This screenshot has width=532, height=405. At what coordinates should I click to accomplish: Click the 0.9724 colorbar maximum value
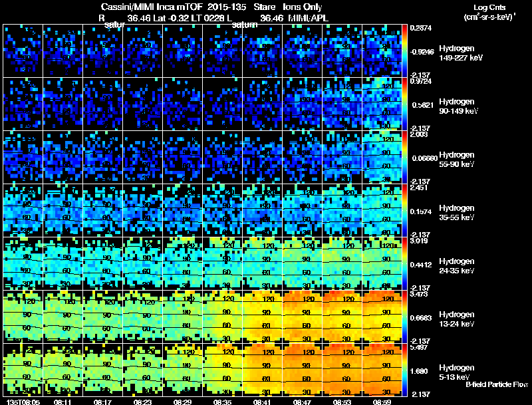coord(421,81)
